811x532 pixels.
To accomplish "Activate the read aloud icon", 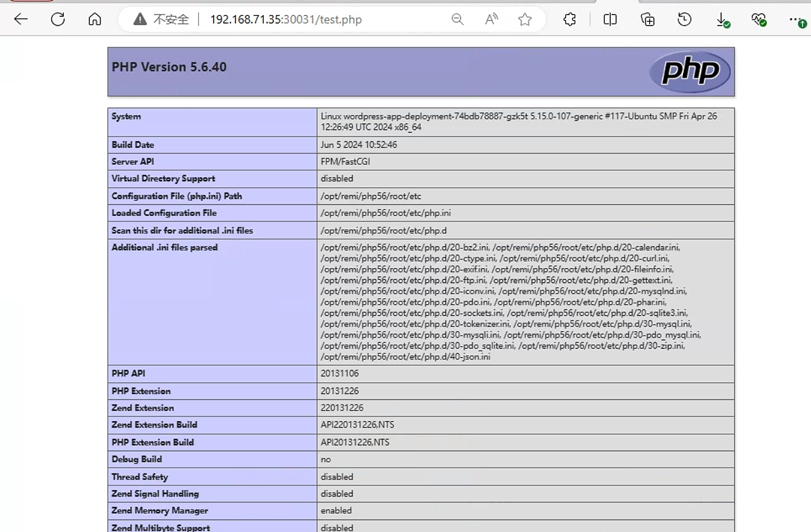I will [x=491, y=20].
